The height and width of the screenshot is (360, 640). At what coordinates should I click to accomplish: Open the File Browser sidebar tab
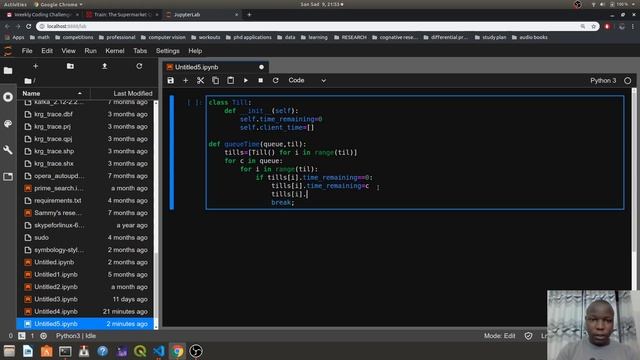(8, 71)
